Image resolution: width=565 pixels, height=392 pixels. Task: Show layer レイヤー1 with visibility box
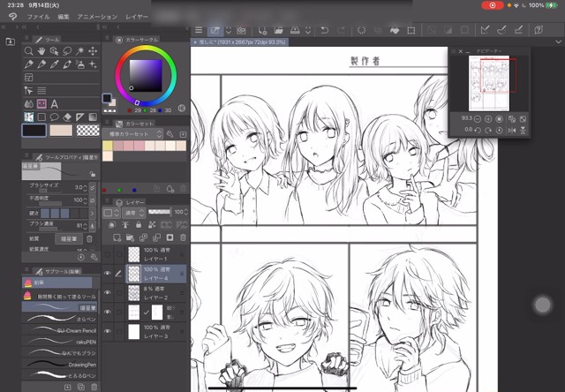(x=108, y=254)
